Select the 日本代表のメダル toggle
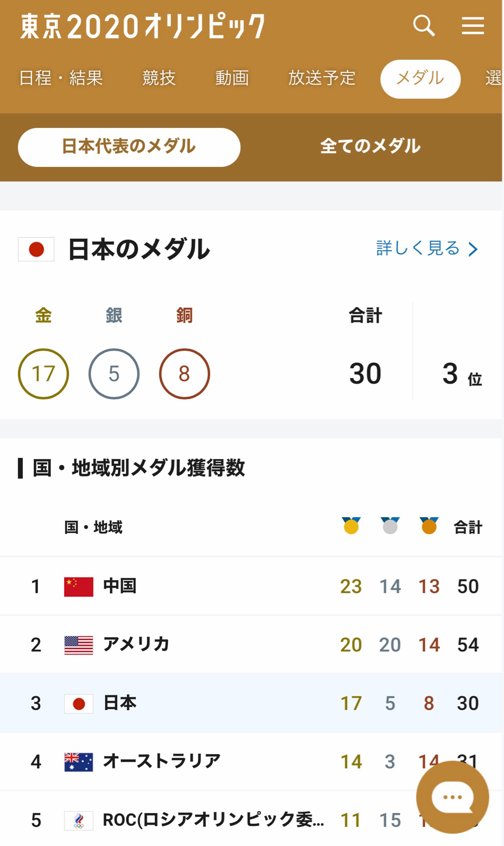504x846 pixels. pos(129,147)
